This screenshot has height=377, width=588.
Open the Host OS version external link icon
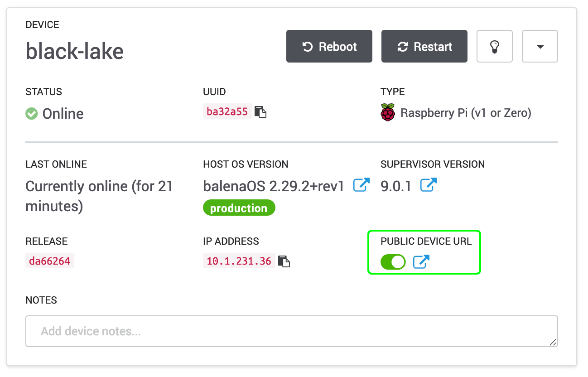point(361,185)
